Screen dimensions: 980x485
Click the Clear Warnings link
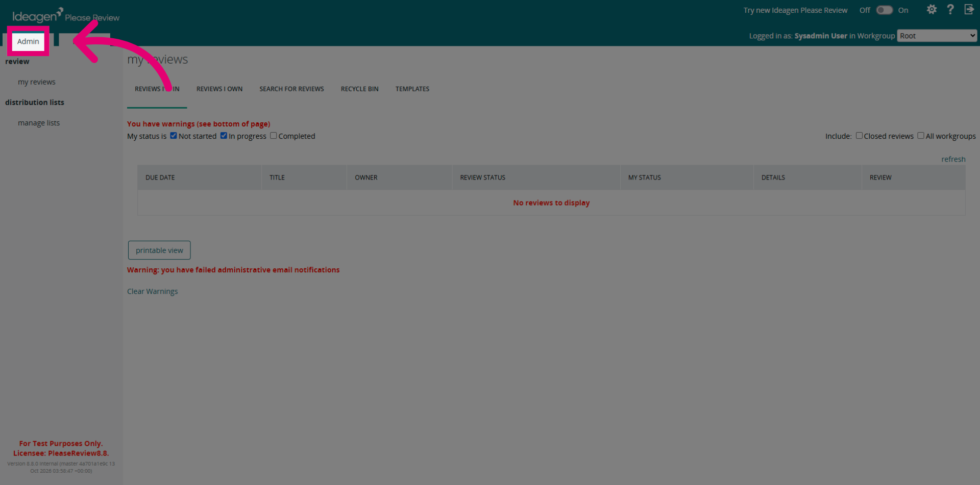(153, 291)
